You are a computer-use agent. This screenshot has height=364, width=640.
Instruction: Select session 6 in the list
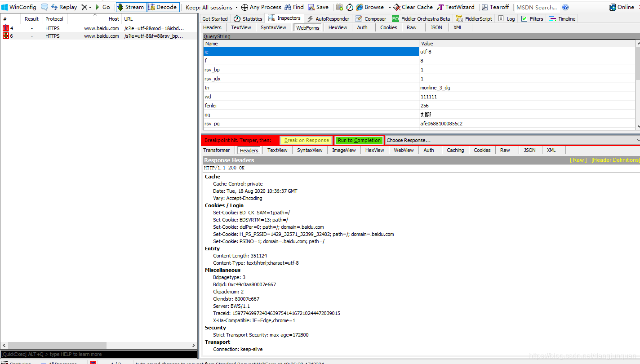click(98, 36)
